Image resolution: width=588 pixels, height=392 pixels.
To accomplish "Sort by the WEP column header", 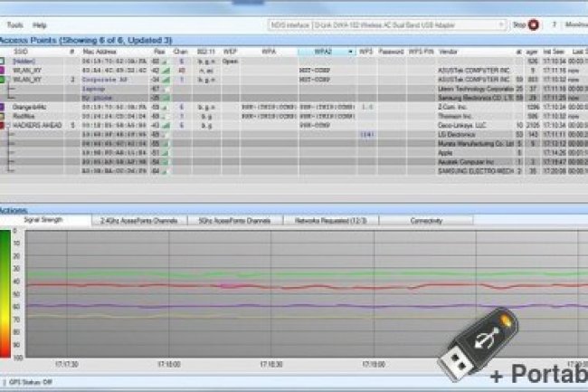I will 230,52.
